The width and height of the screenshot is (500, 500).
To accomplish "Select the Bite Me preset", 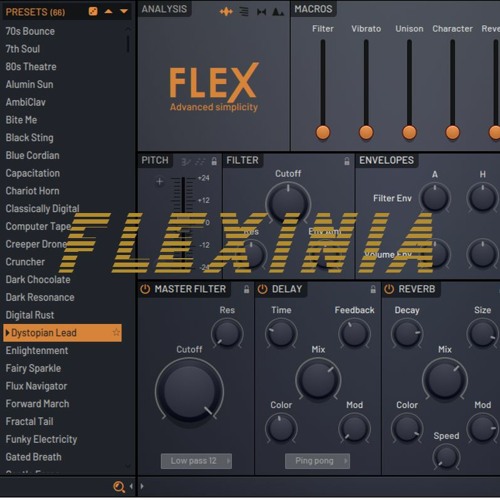I will point(21,120).
